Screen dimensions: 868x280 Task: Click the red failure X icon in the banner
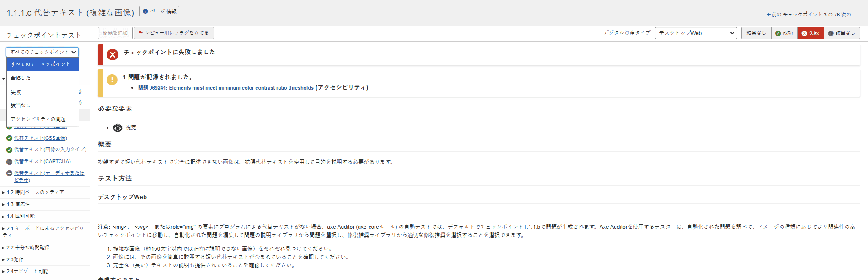pos(113,55)
